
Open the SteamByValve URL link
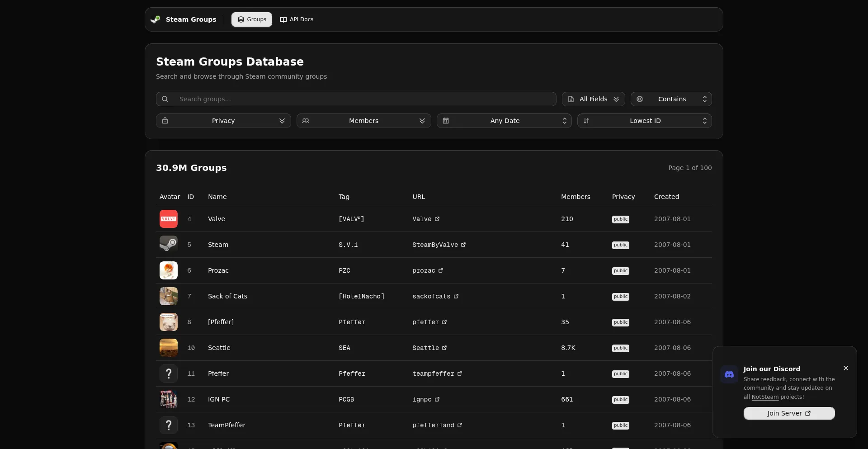pyautogui.click(x=439, y=245)
